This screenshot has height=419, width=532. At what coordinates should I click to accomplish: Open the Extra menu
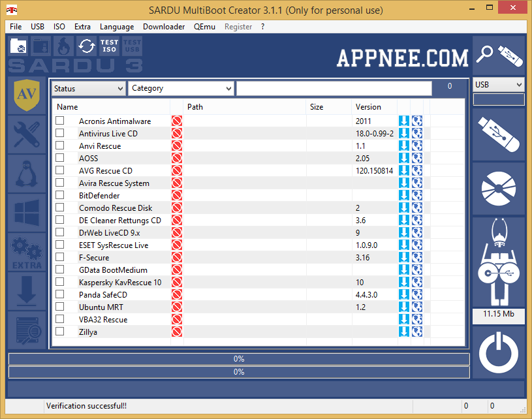click(82, 27)
